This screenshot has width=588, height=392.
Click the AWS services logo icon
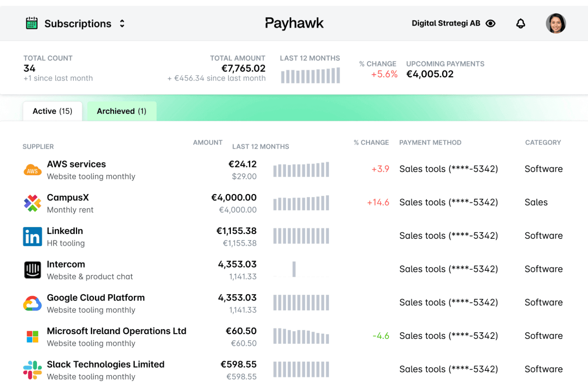tap(32, 170)
